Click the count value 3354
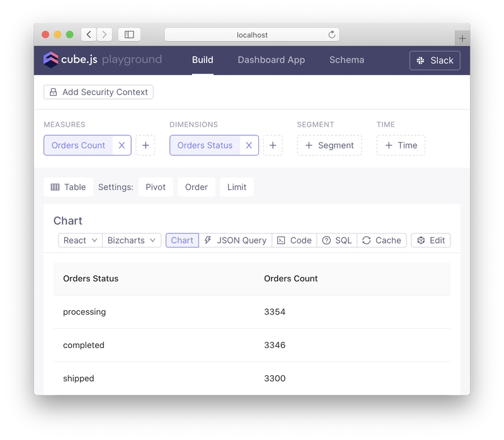 (x=275, y=312)
